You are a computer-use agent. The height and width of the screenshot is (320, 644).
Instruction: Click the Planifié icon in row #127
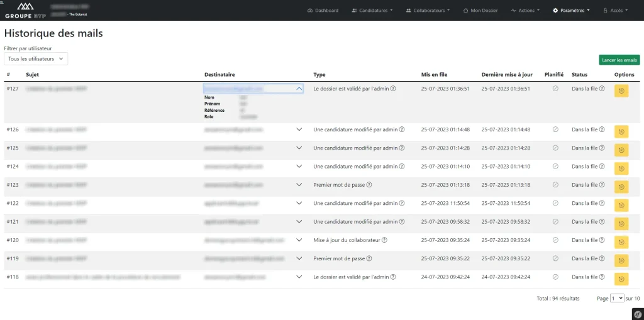tap(555, 88)
